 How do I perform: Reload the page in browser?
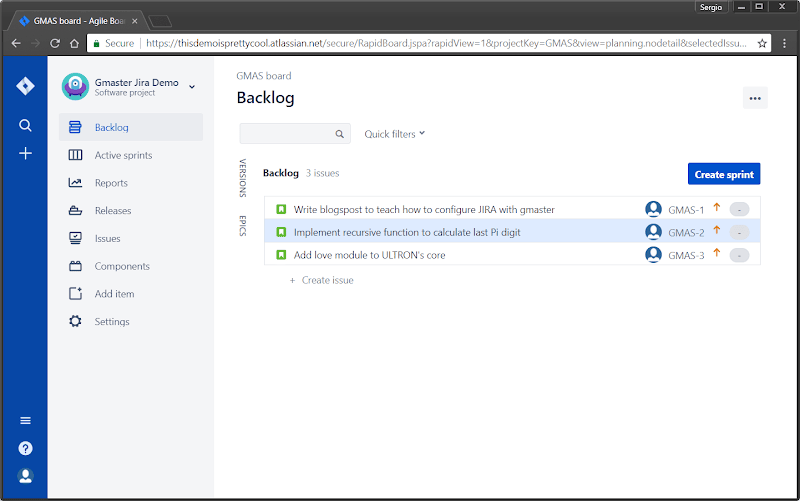[x=55, y=43]
